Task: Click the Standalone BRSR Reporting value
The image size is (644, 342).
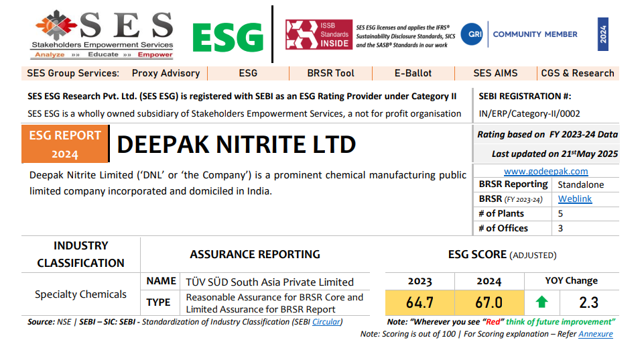Action: (581, 184)
